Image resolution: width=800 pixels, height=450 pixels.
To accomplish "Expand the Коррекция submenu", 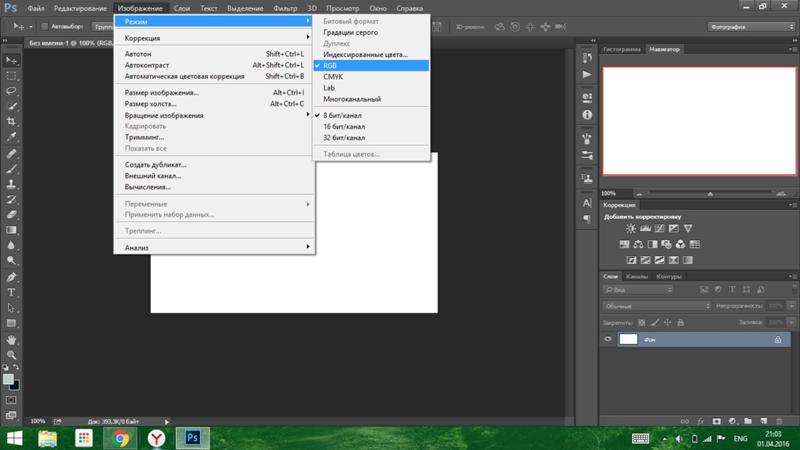I will click(214, 38).
